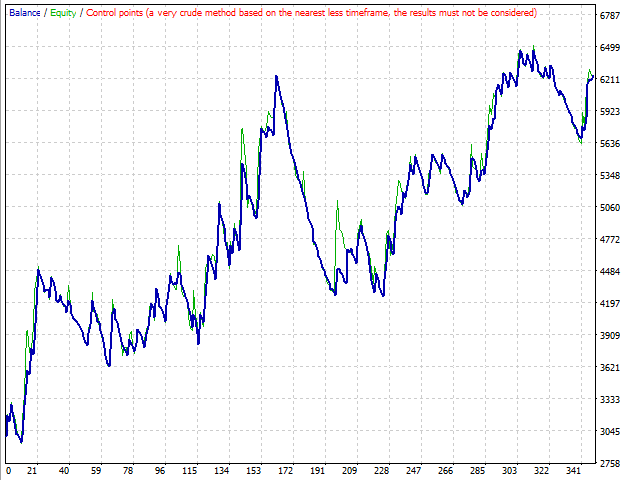Click the y-axis value 6787
The width and height of the screenshot is (640, 480).
point(610,16)
